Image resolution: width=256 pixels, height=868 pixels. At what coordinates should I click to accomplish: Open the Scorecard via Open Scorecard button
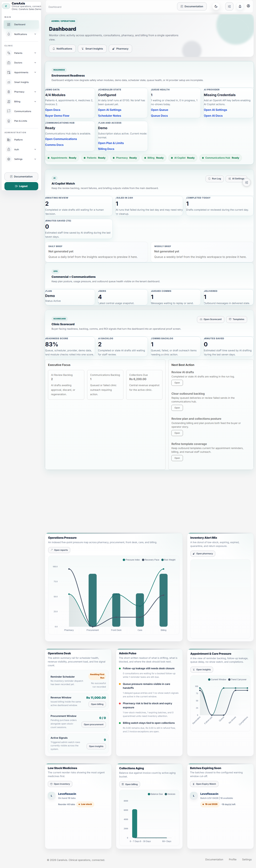pos(210,319)
